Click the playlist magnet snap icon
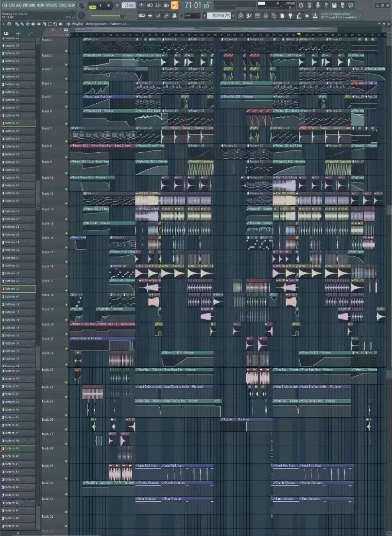Image resolution: width=392 pixels, height=536 pixels. [x=9, y=24]
